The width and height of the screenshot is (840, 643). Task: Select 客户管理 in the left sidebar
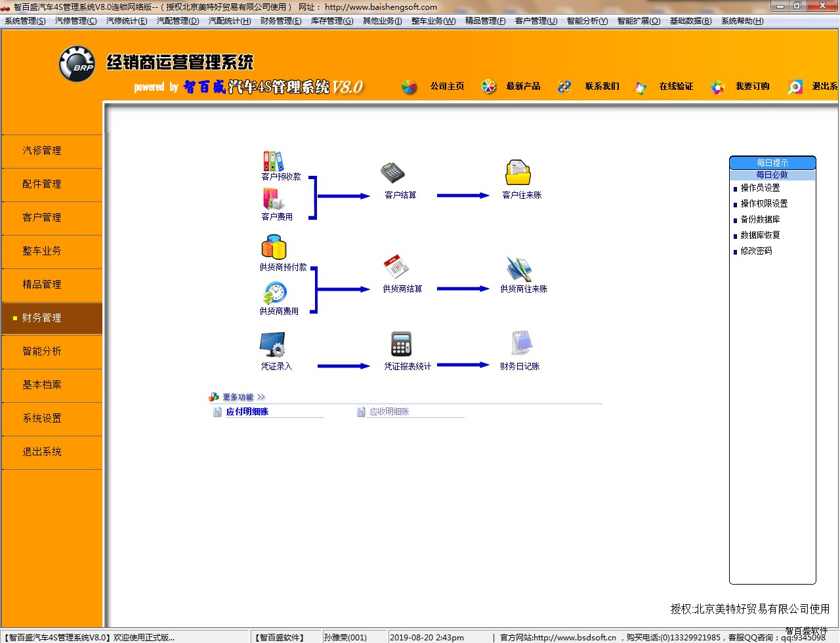(x=52, y=218)
